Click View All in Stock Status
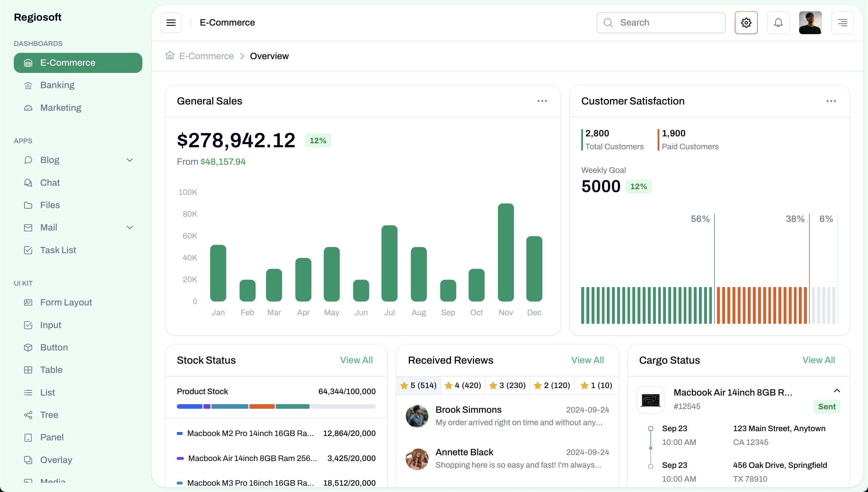Screen dimensions: 868x492 point(356,360)
